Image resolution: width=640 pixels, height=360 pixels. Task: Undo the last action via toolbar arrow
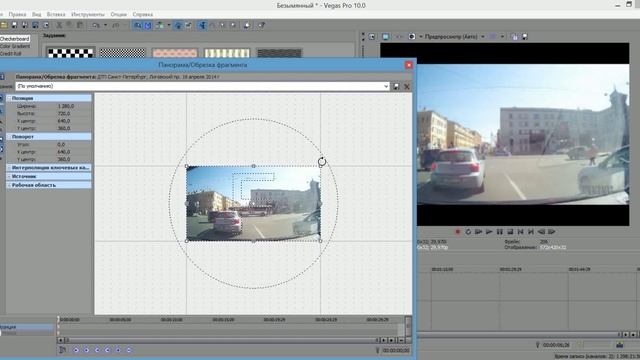(x=96, y=25)
